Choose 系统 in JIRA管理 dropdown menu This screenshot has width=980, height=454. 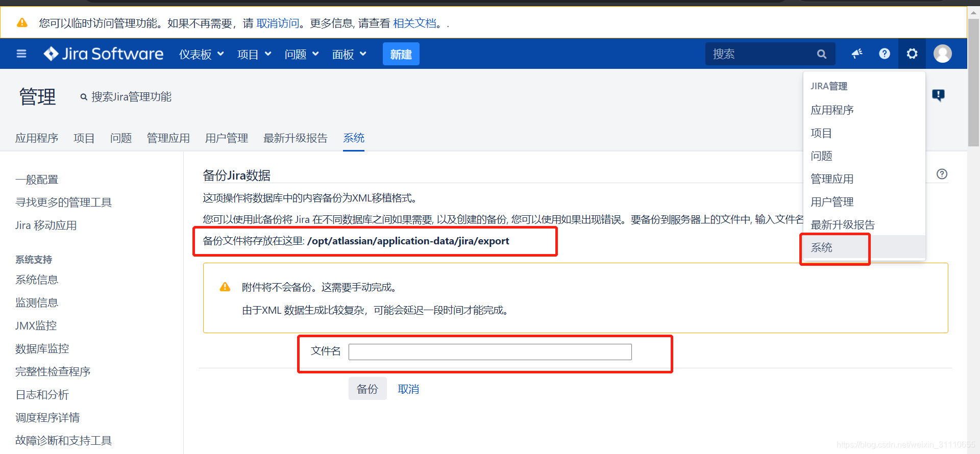[864, 247]
